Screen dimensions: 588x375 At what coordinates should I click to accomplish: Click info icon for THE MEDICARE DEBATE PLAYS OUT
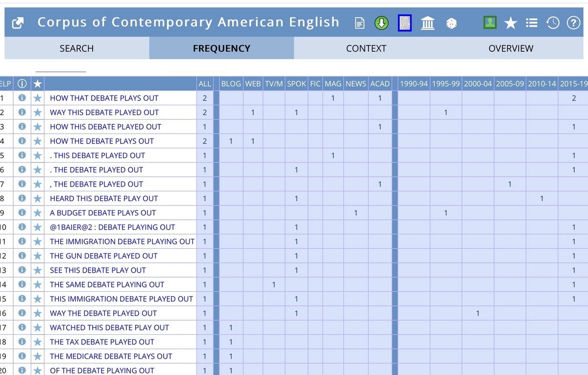[22, 356]
